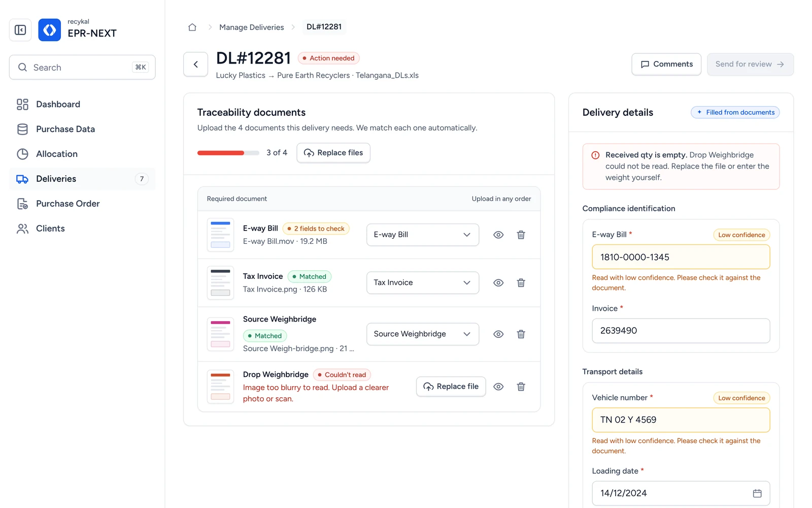Click the 2 fields to check badge
The height and width of the screenshot is (508, 812).
pos(316,229)
